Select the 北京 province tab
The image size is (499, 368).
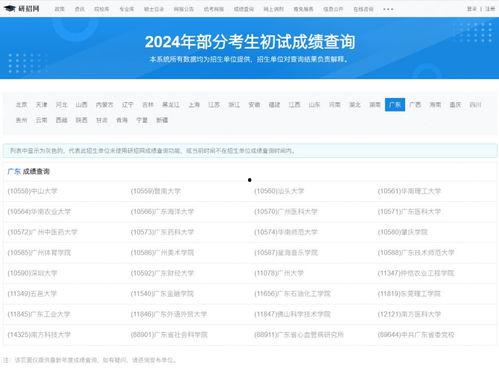tap(22, 105)
